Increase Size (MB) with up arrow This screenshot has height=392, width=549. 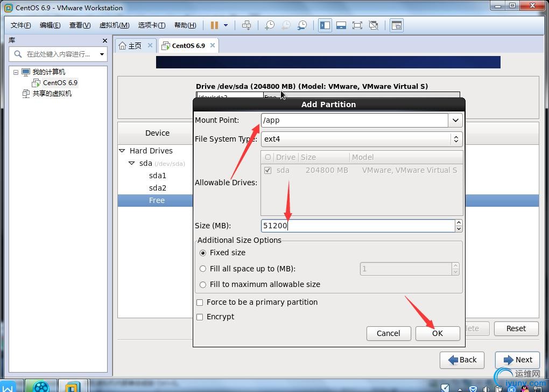(x=459, y=222)
